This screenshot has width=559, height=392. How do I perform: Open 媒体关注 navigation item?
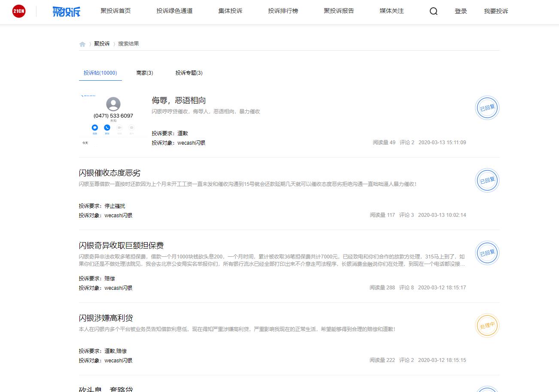(x=392, y=11)
